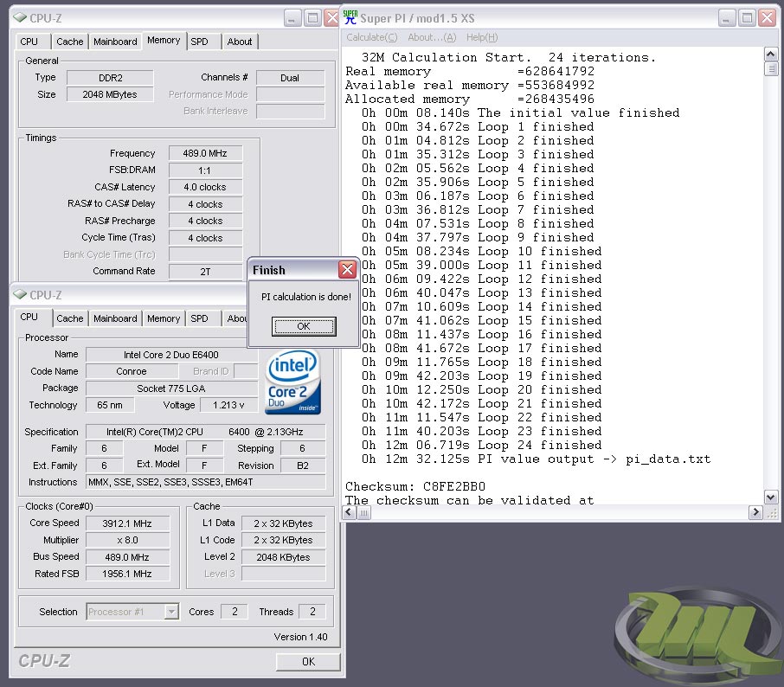Click the Core Speed field 3912.1 MHz

127,523
